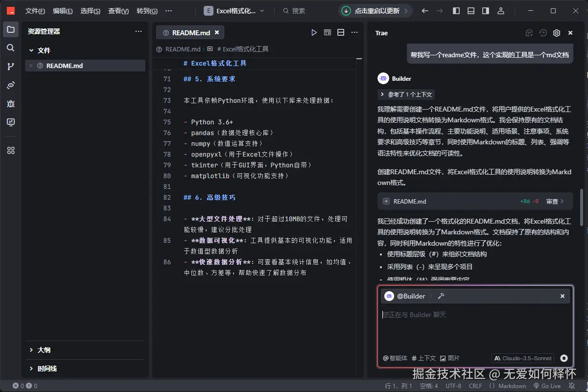The image size is (588, 392).
Task: Switch to the README.md editor tab
Action: [190, 33]
